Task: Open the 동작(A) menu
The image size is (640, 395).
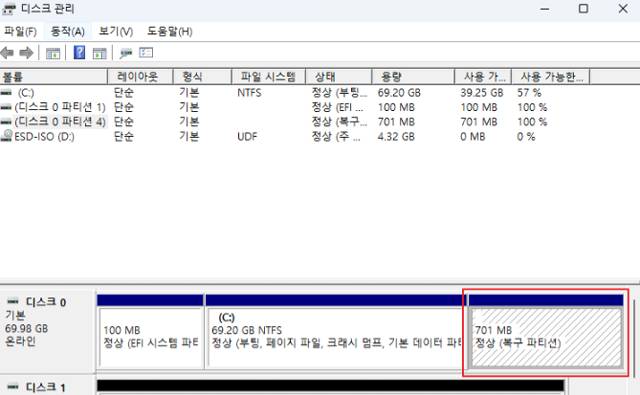Action: 67,31
